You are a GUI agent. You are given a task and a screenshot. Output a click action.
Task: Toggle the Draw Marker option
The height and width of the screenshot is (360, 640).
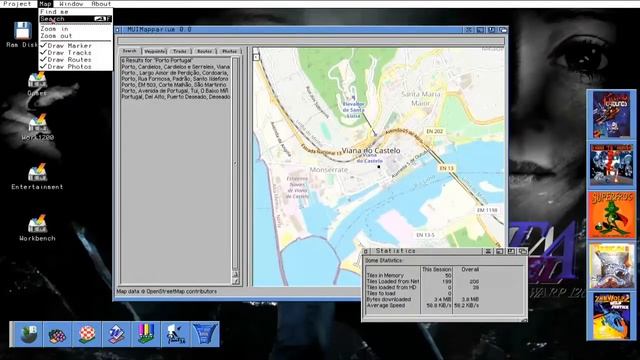pyautogui.click(x=76, y=46)
